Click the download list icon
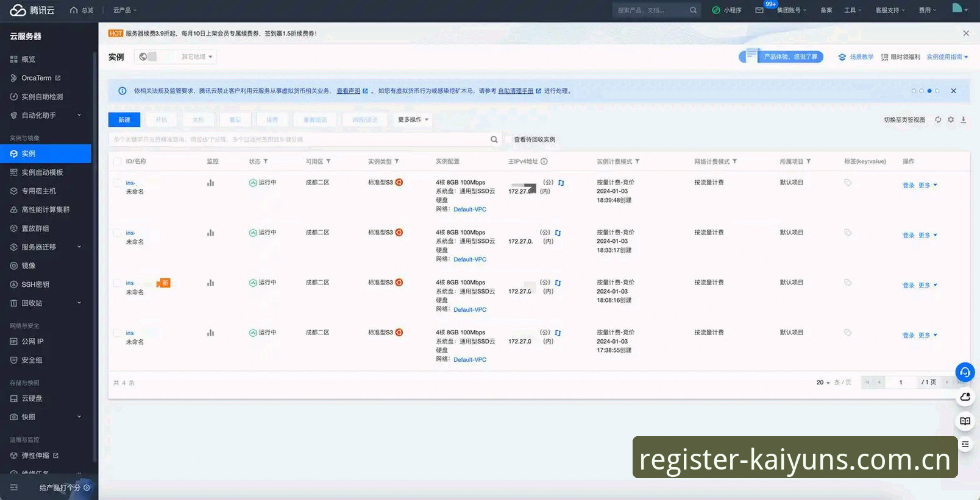 [x=964, y=120]
